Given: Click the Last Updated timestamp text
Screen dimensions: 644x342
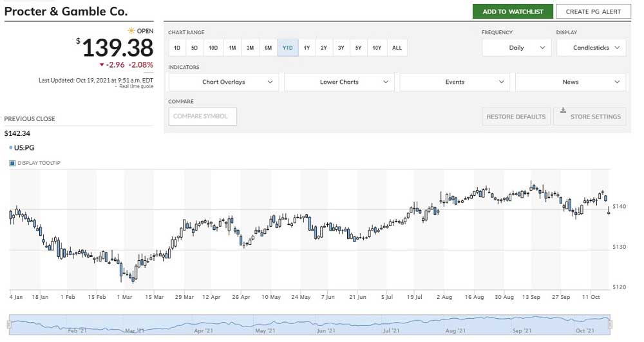Looking at the screenshot, I should pyautogui.click(x=96, y=81).
